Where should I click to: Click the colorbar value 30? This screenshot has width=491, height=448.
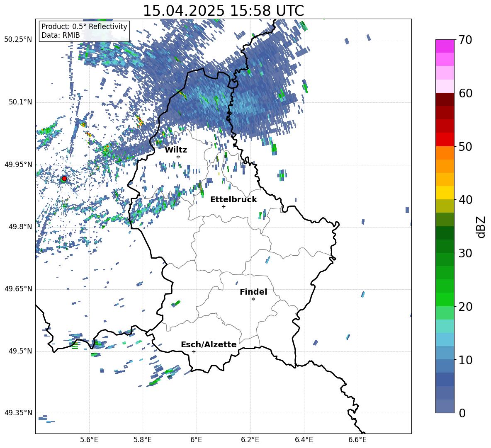(465, 253)
